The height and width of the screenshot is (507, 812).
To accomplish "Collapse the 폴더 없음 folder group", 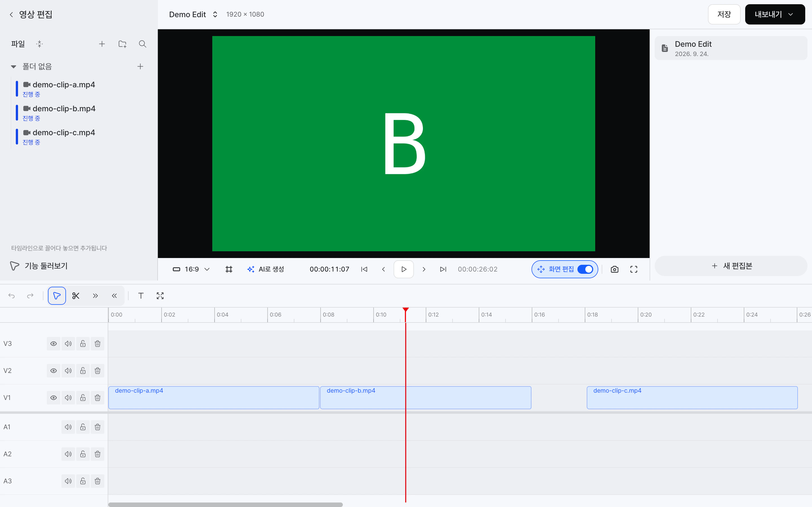I will 14,66.
